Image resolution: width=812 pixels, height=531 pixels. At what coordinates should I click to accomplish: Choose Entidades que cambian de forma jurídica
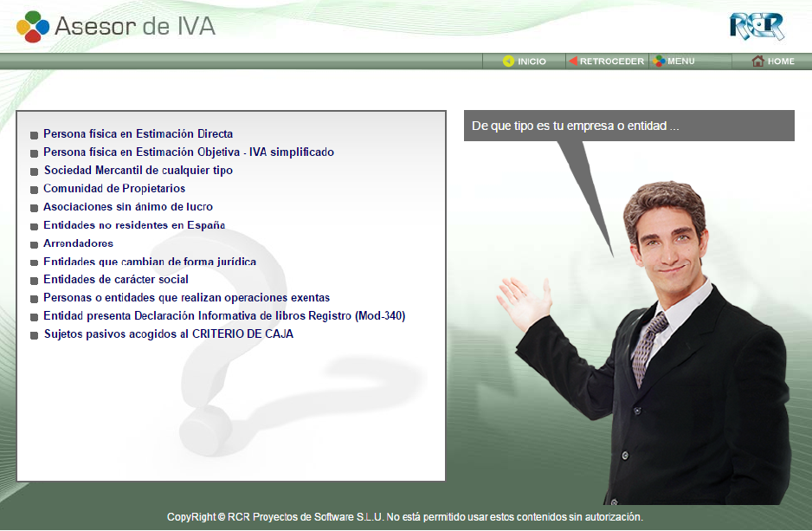coord(150,261)
